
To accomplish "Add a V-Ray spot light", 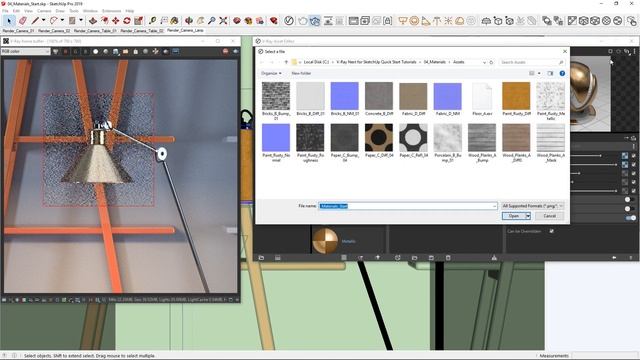I will (x=426, y=20).
